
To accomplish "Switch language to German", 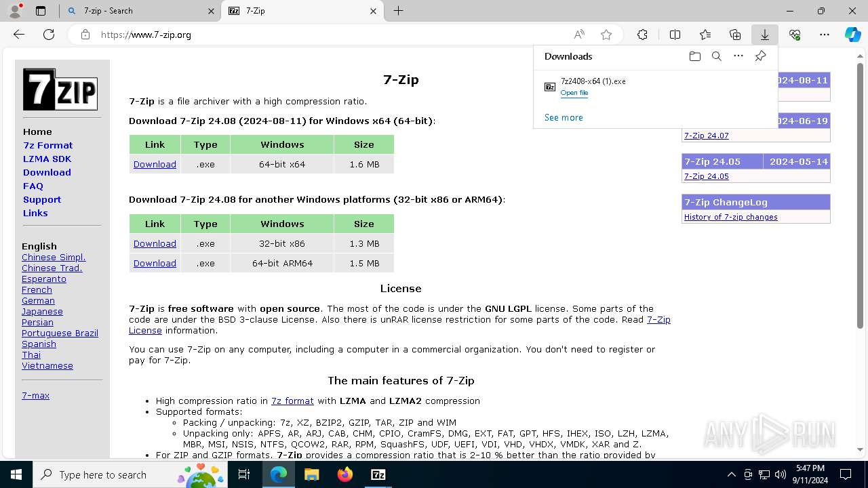I will (x=38, y=300).
